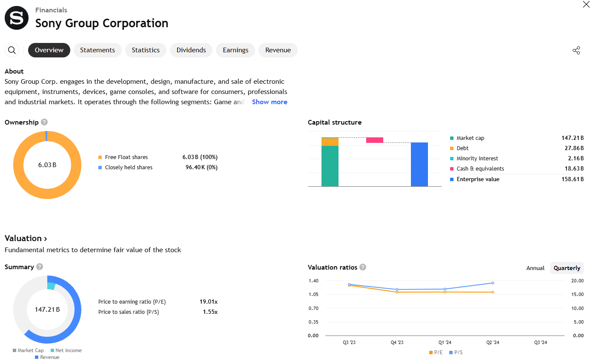This screenshot has height=364, width=594.
Task: Click the 158.61B Enterprise value figure
Action: [573, 179]
